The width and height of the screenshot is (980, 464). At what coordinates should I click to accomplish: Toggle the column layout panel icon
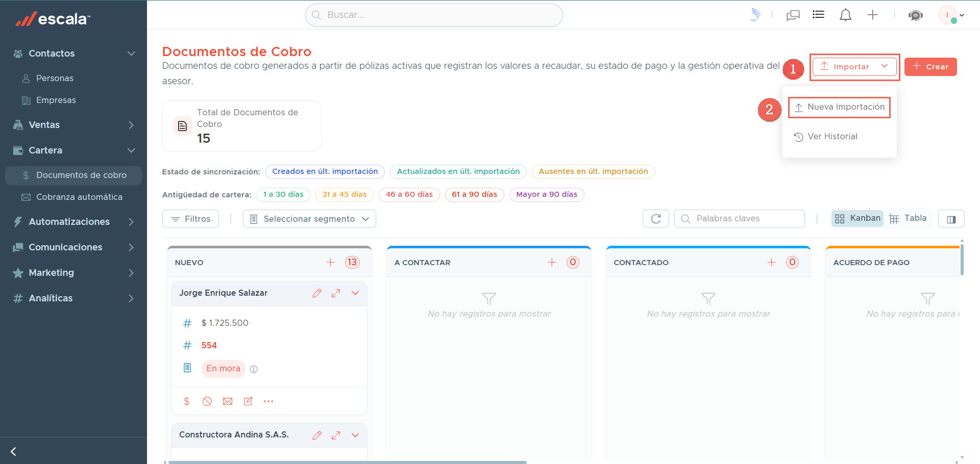coord(951,219)
